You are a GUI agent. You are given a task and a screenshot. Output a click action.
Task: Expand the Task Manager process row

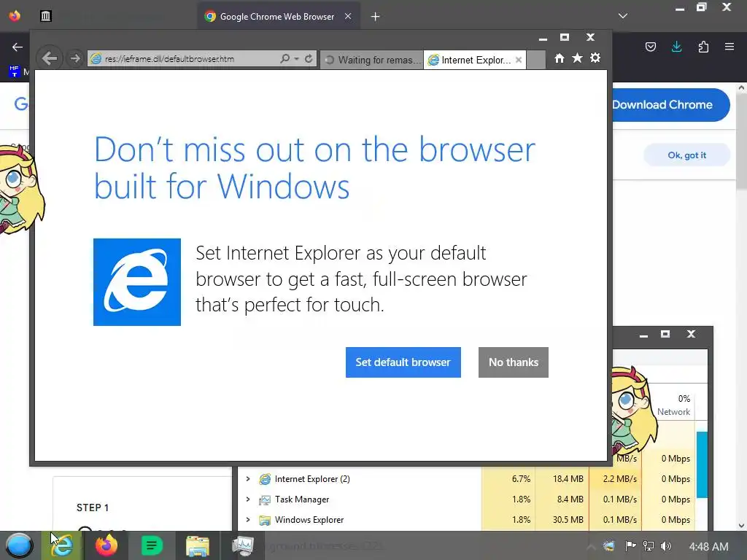coord(248,499)
